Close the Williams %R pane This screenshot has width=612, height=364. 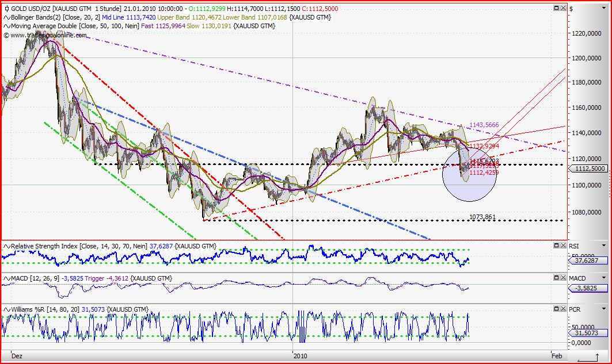(x=563, y=309)
